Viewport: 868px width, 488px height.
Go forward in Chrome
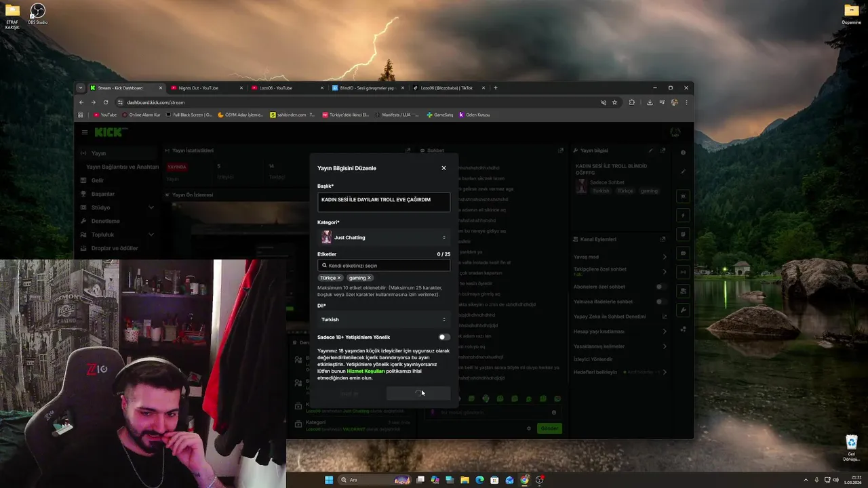pos(94,102)
